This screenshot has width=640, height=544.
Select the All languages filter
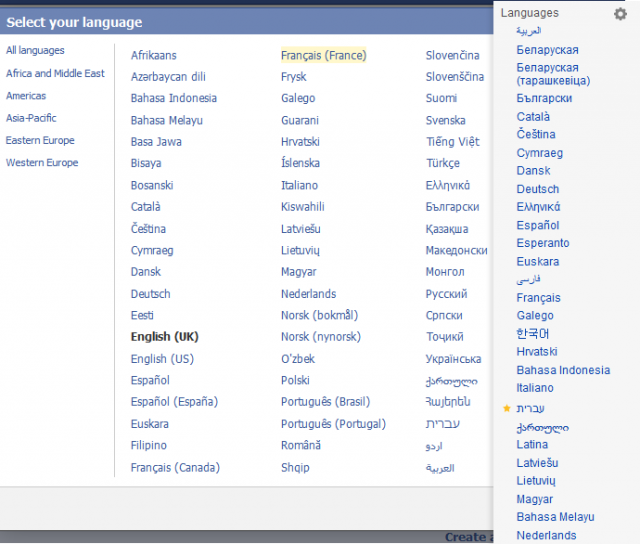[x=35, y=50]
